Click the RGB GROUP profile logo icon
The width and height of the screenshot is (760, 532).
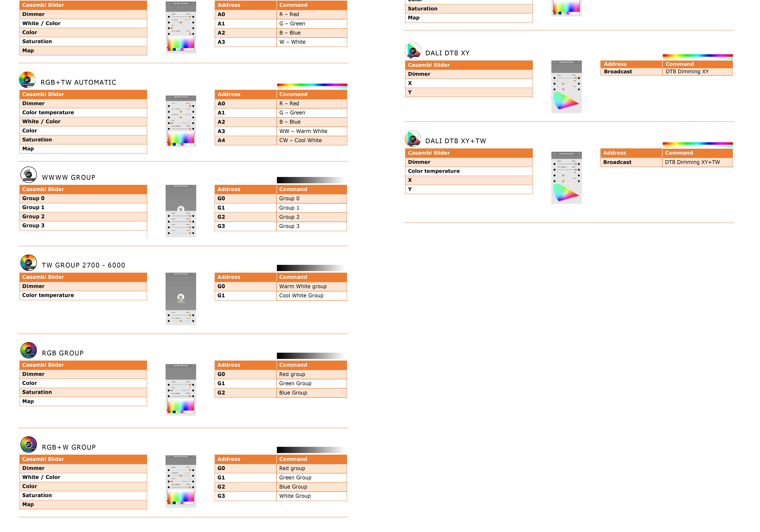point(29,350)
